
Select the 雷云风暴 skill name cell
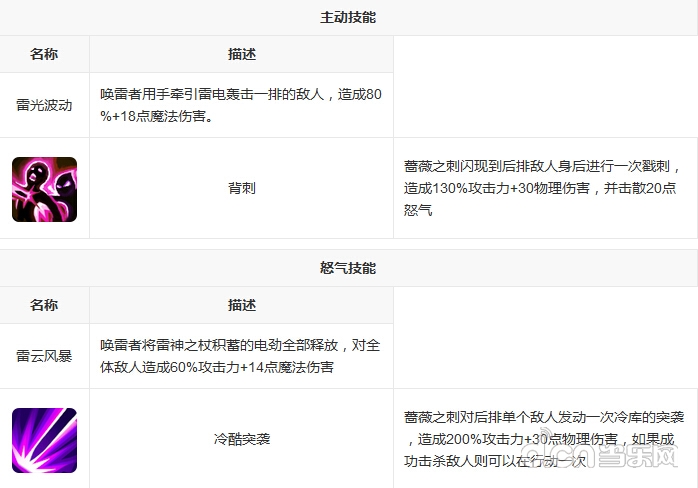click(x=44, y=355)
